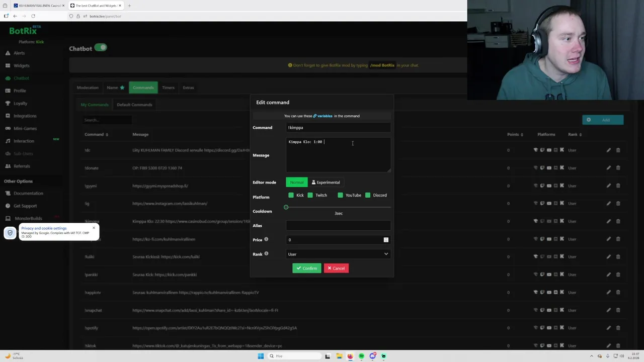
Task: Open Alerts warning icon in sidebar
Action: 8,53
